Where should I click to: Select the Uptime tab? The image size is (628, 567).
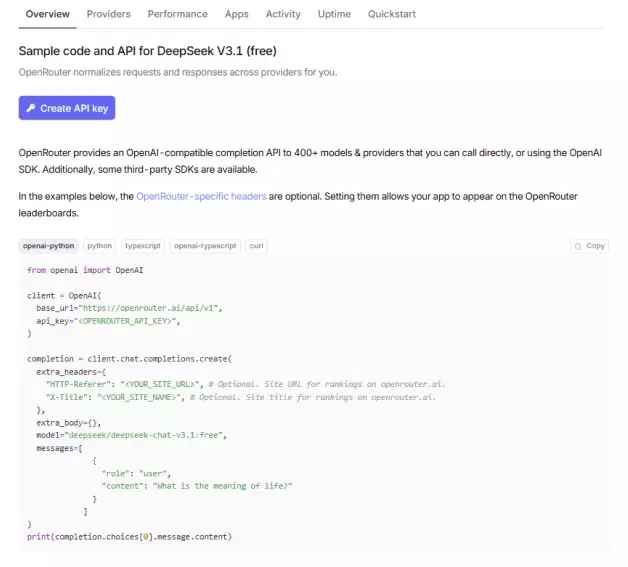click(334, 14)
